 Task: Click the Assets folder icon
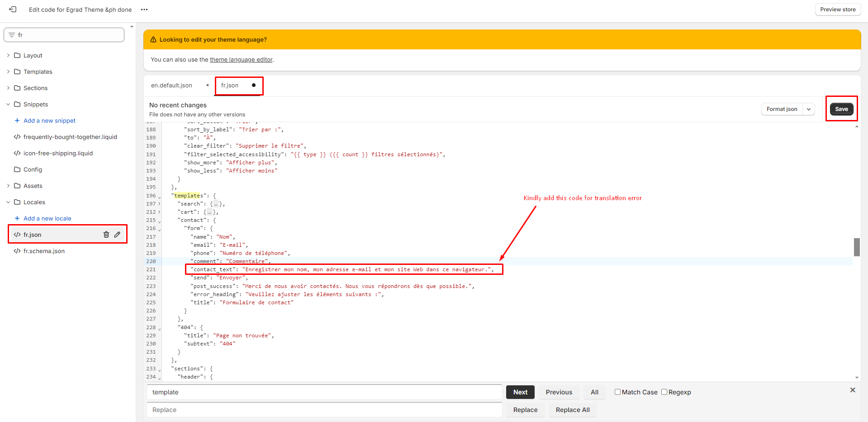pyautogui.click(x=17, y=186)
